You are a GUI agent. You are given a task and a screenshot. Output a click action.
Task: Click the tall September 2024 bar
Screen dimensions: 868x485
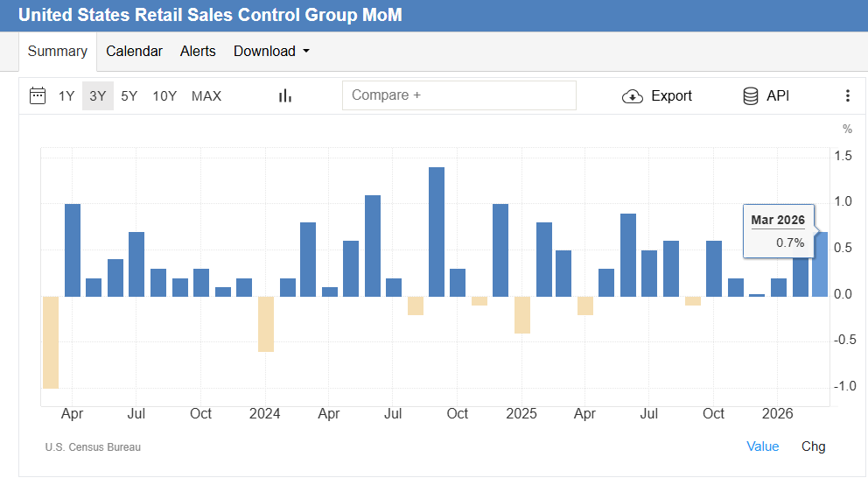pyautogui.click(x=437, y=232)
